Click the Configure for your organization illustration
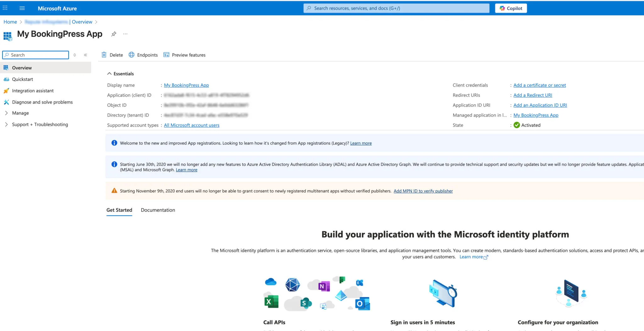The image size is (644, 331). (x=571, y=293)
